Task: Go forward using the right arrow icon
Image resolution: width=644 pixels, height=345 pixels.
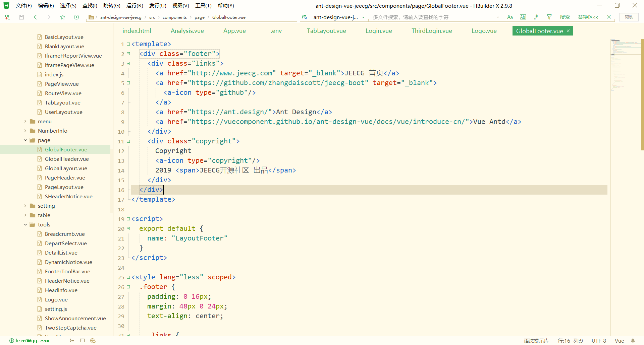Action: pos(49,17)
